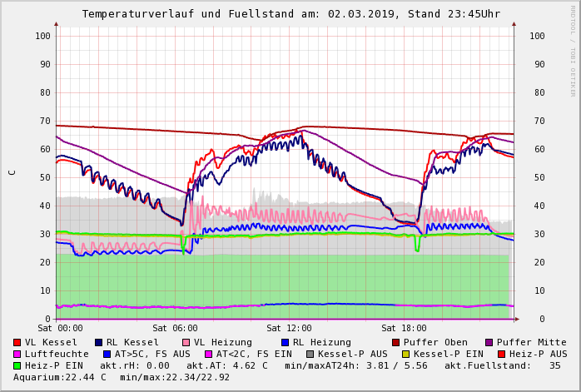
Task: Select the magenta Luftfeuchte legend swatch
Action: coord(17,354)
